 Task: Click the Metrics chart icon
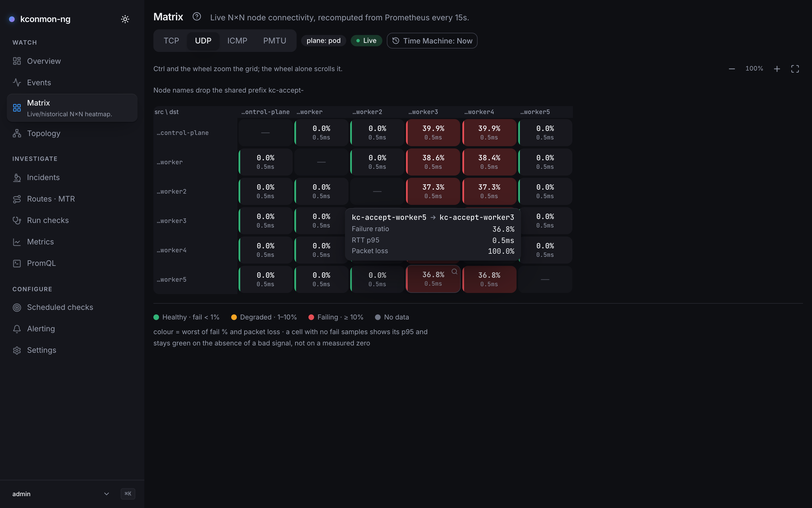click(17, 242)
